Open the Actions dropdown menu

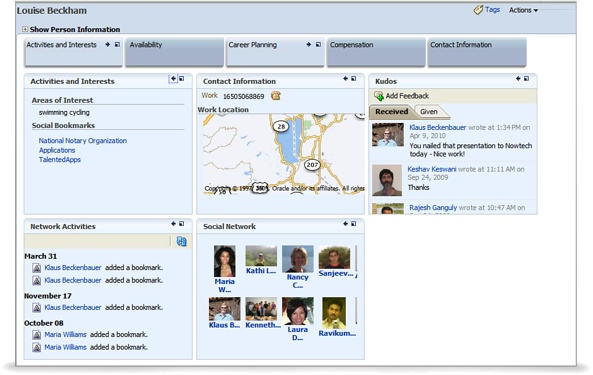[523, 10]
